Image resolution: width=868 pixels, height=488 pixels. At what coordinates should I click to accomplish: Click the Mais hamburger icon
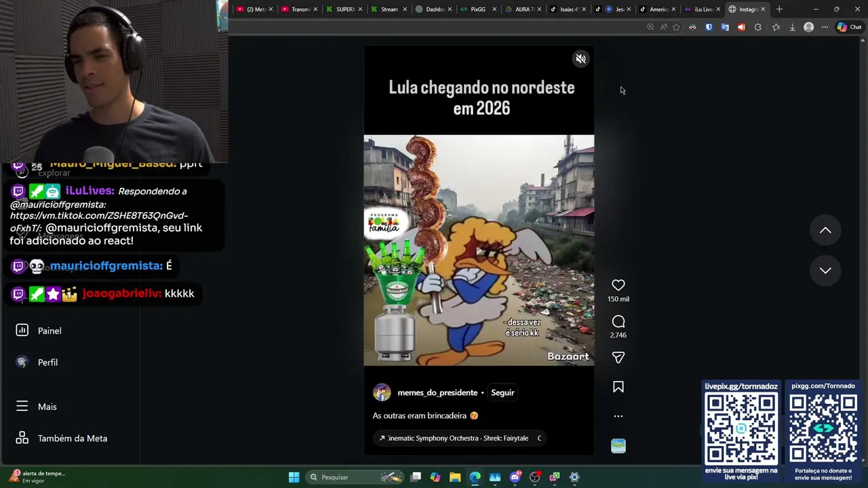[x=22, y=406]
